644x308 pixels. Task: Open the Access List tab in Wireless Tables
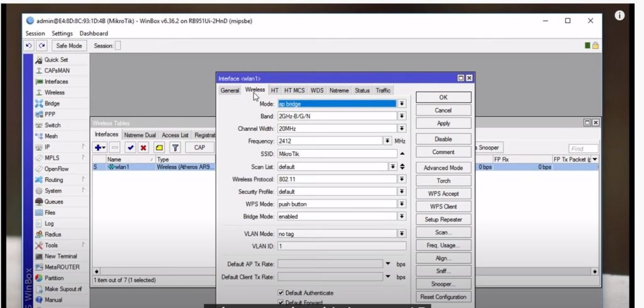coord(175,135)
